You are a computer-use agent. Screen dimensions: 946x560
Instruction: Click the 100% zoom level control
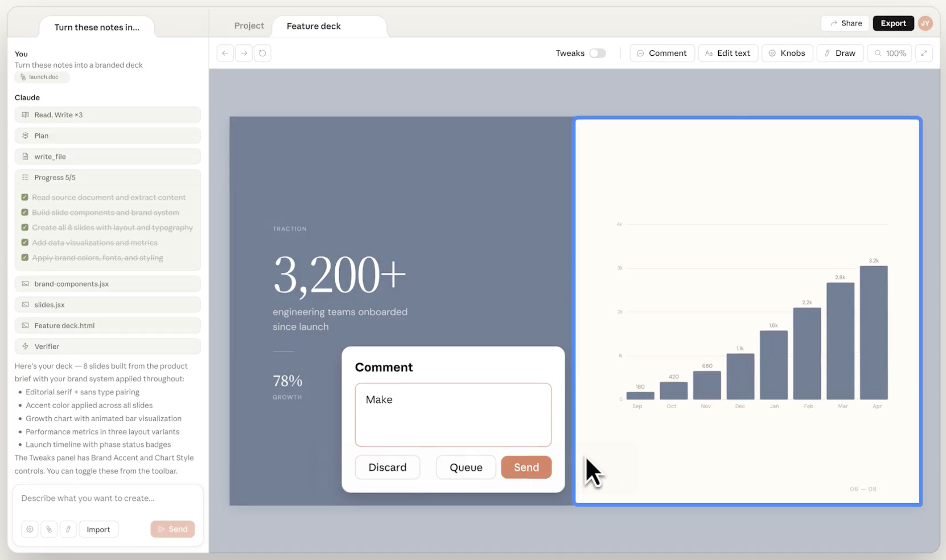pyautogui.click(x=890, y=53)
